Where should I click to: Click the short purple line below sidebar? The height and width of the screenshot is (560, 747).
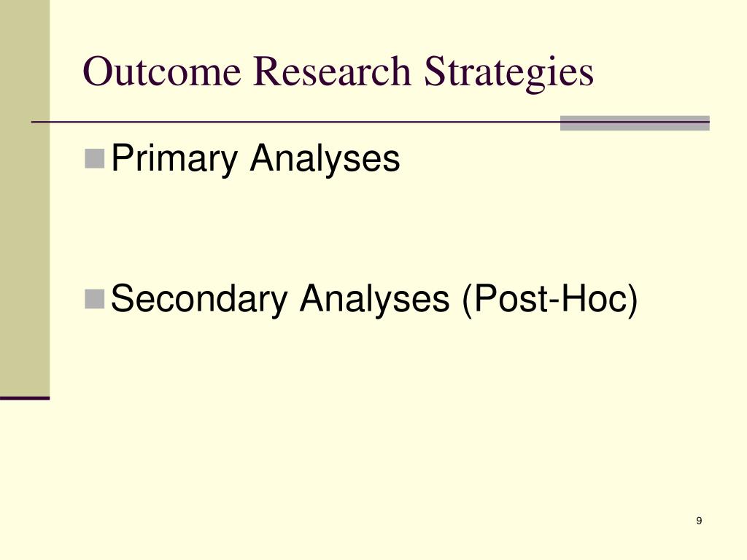[x=25, y=398]
